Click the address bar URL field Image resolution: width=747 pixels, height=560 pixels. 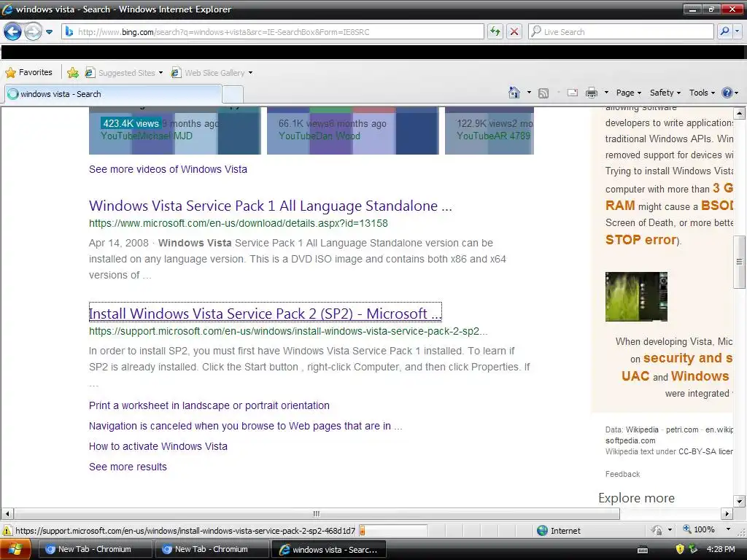(273, 32)
